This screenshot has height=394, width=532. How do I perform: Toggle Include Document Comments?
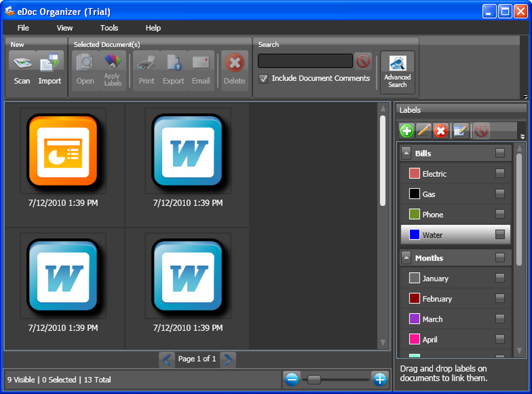pyautogui.click(x=263, y=78)
